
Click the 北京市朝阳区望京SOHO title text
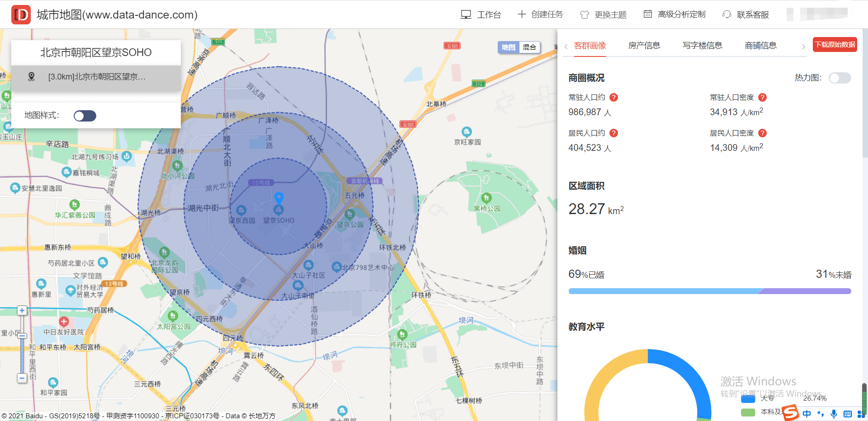pos(96,52)
